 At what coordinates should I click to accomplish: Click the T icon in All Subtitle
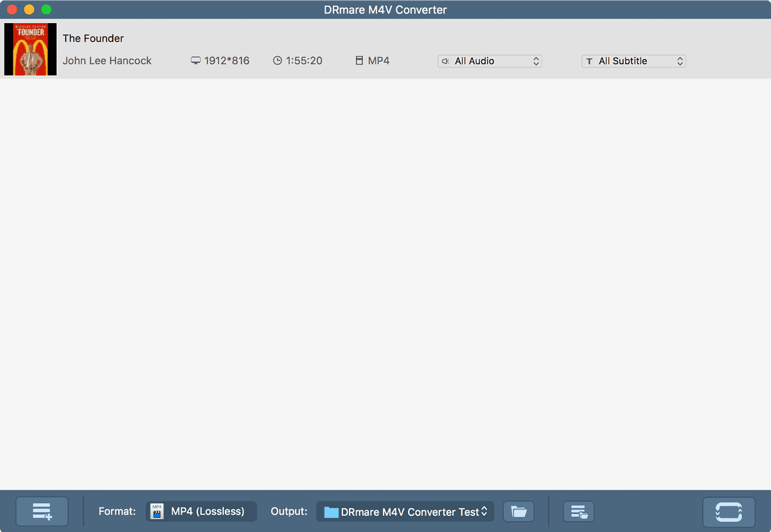click(589, 62)
